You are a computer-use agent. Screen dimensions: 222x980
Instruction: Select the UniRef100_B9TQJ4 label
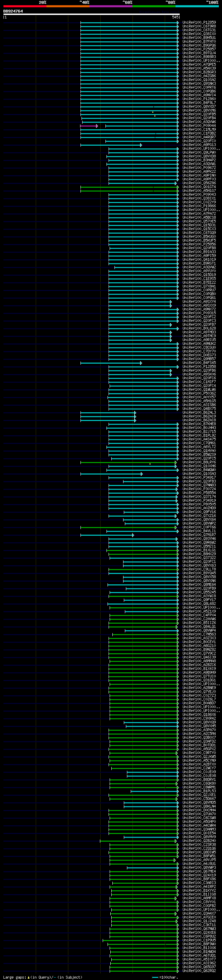[x=199, y=53]
